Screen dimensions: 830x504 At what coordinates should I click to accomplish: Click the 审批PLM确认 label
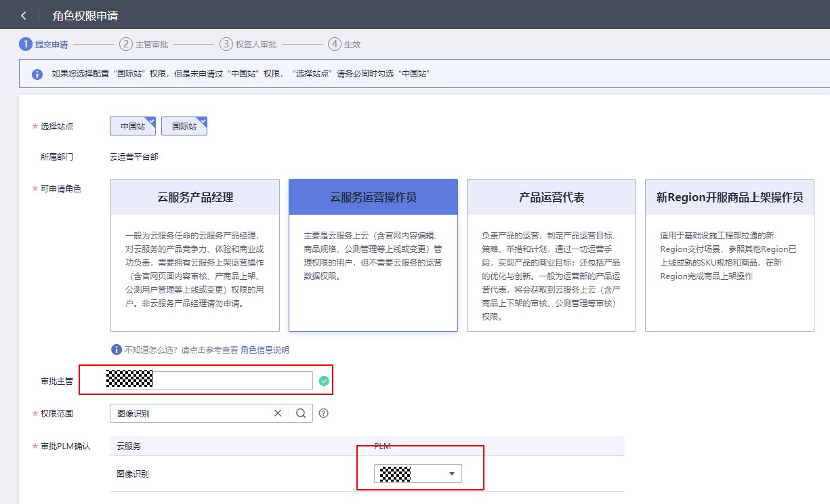pos(65,446)
